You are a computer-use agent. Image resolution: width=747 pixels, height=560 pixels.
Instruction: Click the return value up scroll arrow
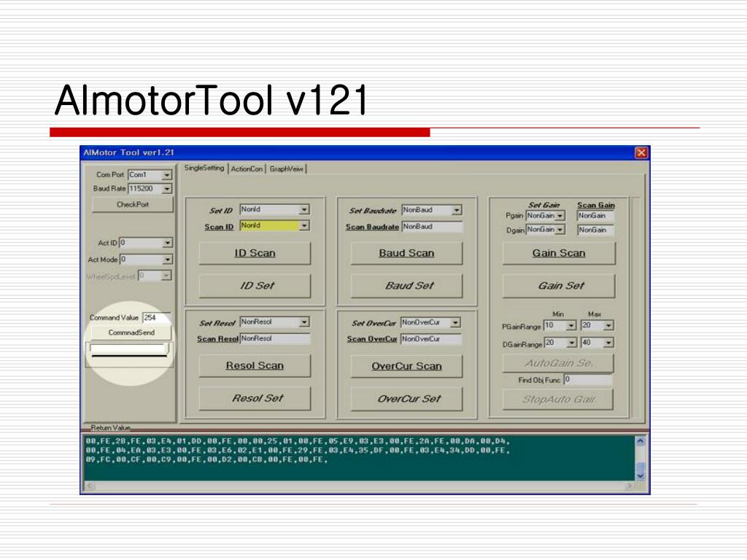coord(640,441)
